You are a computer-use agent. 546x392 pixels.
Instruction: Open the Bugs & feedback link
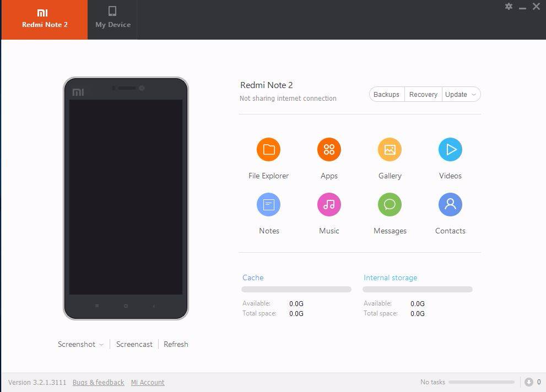coord(98,382)
